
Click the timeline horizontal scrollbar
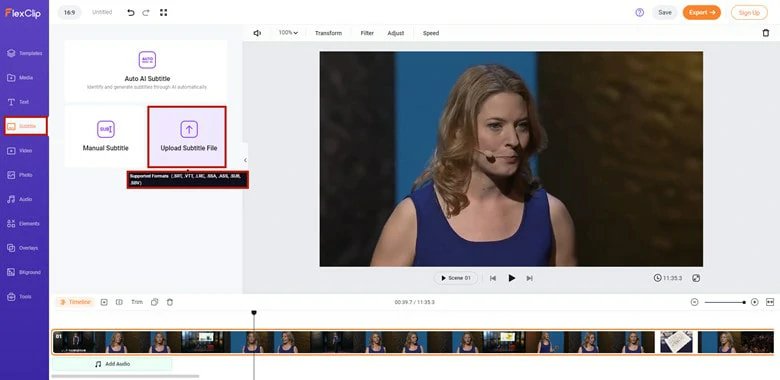coord(125,377)
